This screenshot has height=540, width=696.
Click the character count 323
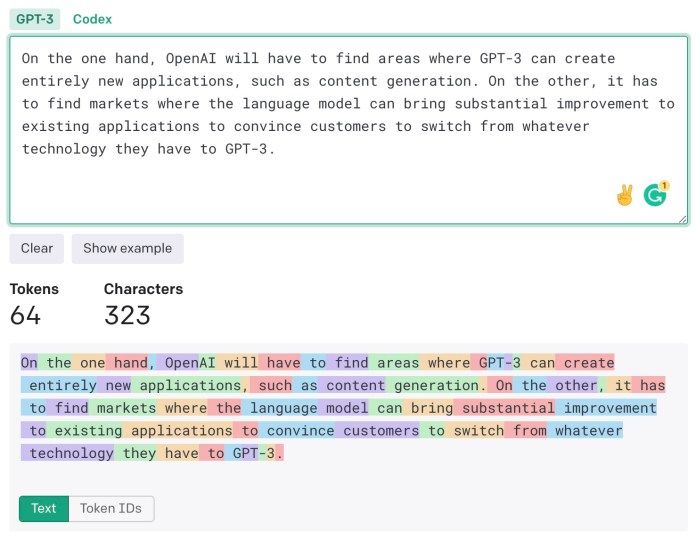[x=127, y=315]
